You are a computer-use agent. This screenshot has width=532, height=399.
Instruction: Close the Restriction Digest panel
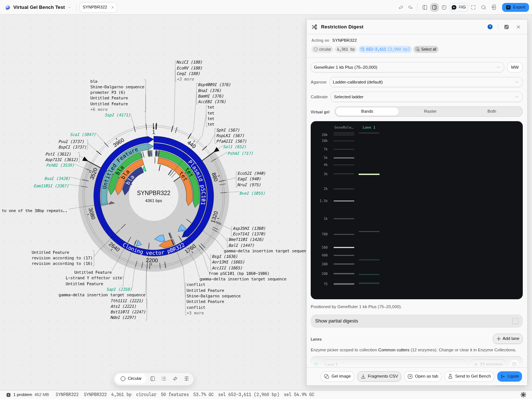coord(518,27)
